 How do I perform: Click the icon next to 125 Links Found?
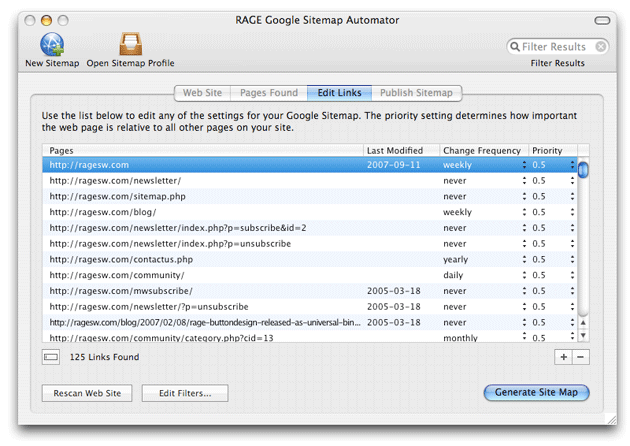point(51,357)
